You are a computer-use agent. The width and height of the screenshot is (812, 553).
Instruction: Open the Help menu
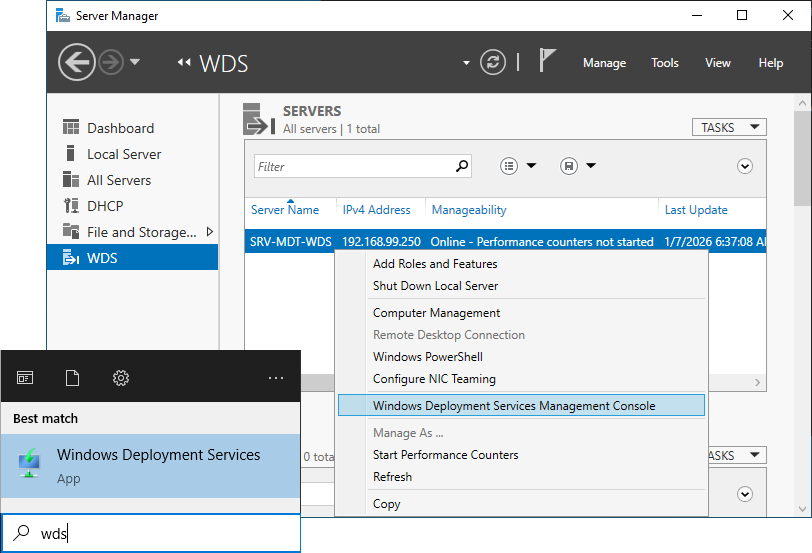pos(771,63)
